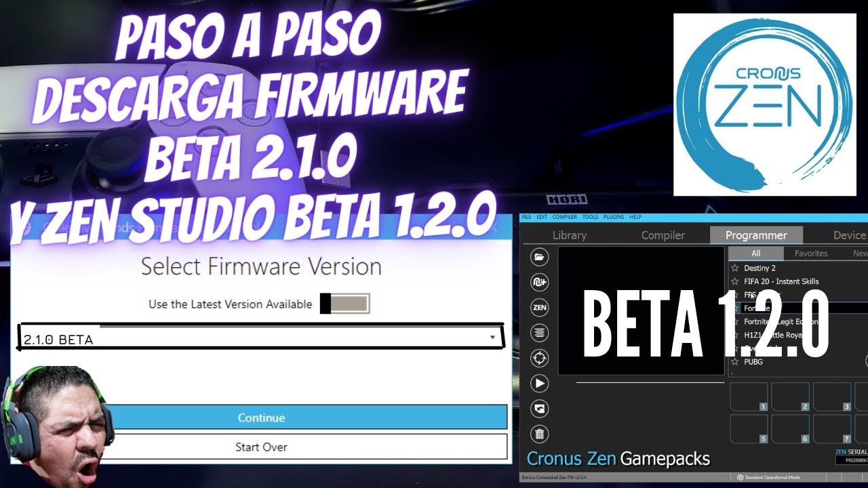Click Continue in the firmware dialog
This screenshot has width=868, height=488.
pos(261,418)
